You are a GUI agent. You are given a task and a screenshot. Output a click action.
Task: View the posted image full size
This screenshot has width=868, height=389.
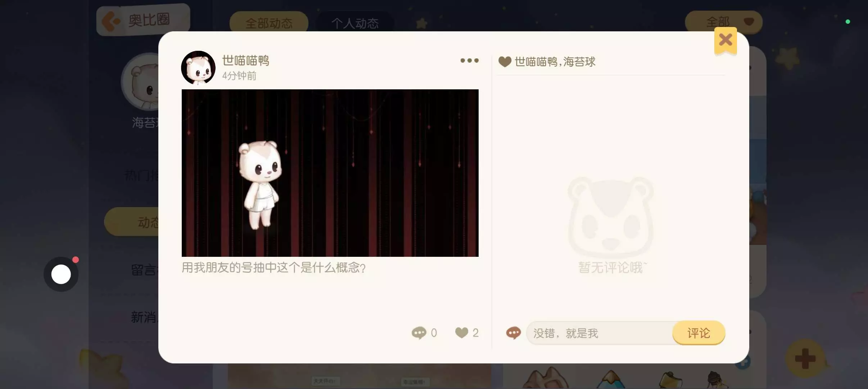pos(330,173)
